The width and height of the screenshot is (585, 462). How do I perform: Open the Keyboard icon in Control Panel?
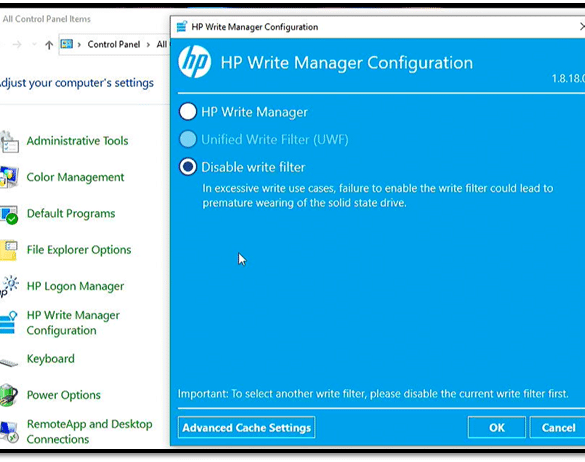pos(8,362)
